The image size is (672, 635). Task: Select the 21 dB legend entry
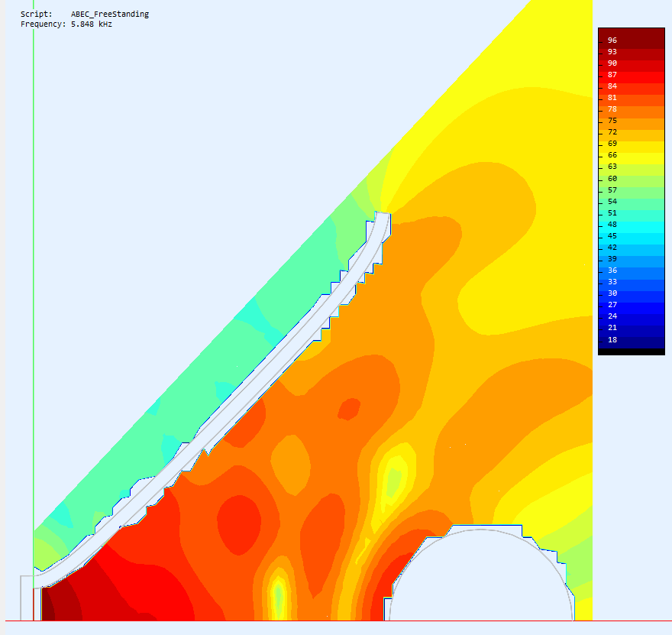(612, 328)
